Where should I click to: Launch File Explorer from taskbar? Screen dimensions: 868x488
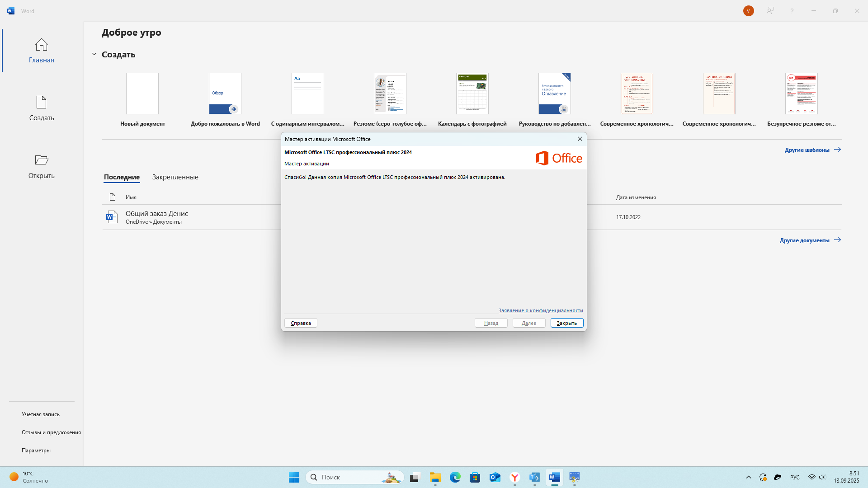coord(435,477)
